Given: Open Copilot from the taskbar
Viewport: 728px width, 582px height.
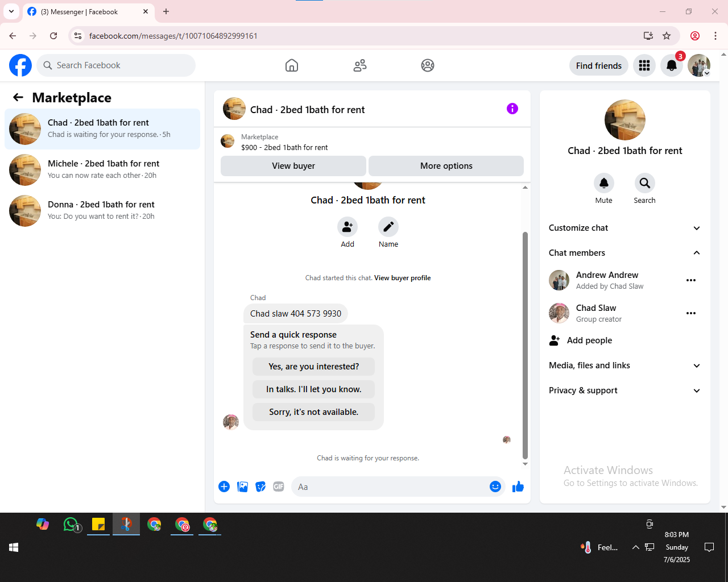Looking at the screenshot, I should click(43, 525).
